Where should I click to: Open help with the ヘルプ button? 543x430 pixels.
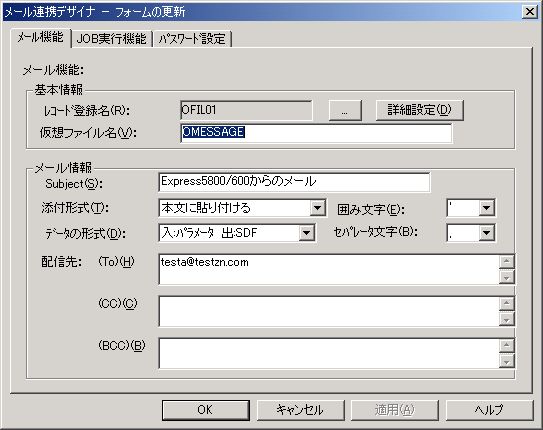pyautogui.click(x=489, y=410)
